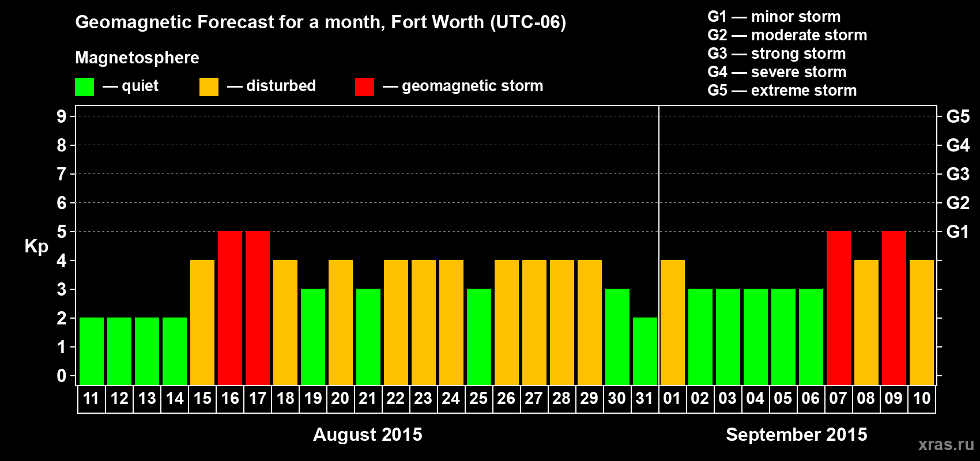The width and height of the screenshot is (980, 461).
Task: Click the date label 06 in September
Action: coord(811,398)
